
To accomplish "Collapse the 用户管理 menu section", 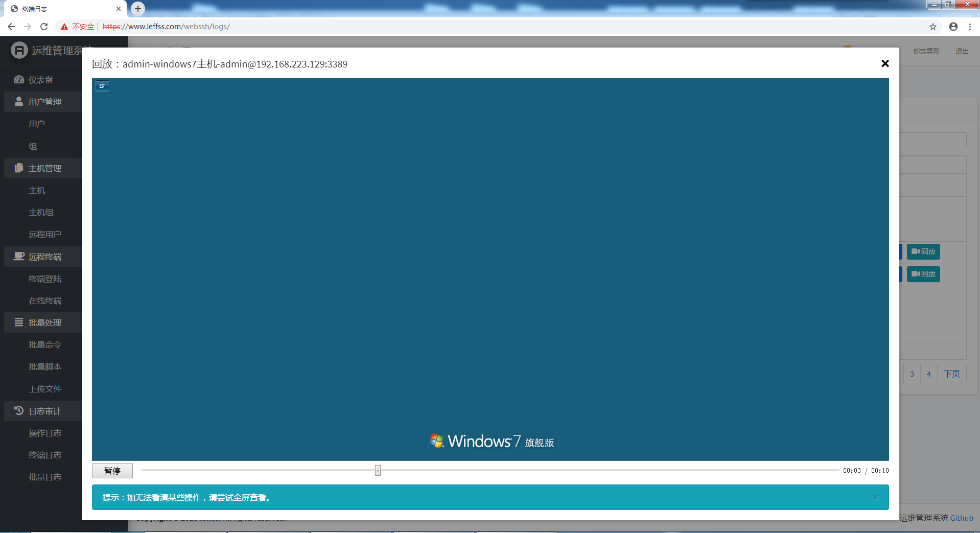I will (43, 102).
